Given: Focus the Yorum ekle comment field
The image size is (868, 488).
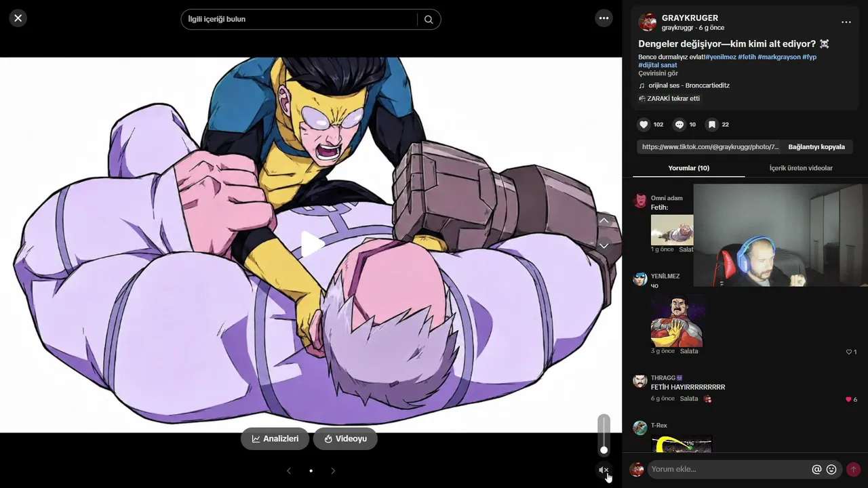Looking at the screenshot, I should (729, 469).
